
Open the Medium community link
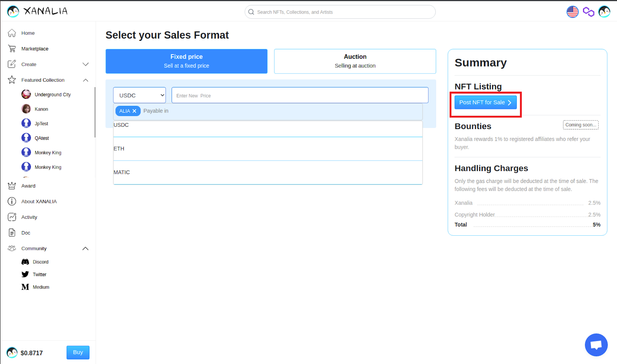click(x=41, y=287)
